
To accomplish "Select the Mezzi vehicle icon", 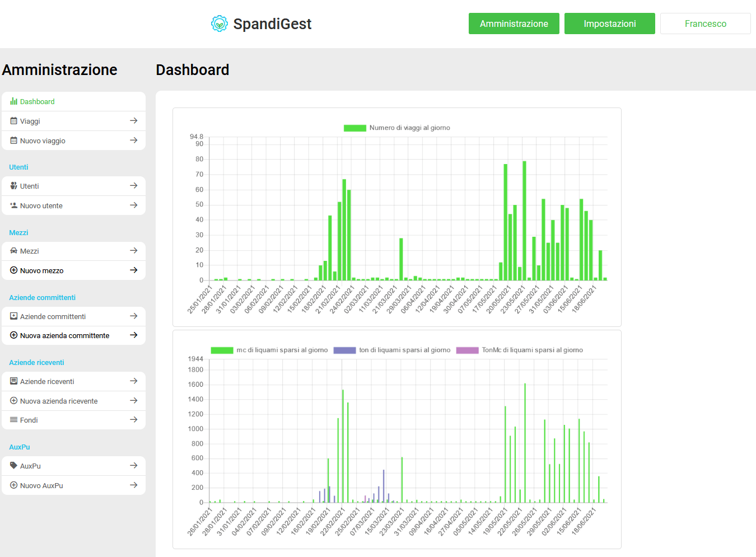I will (x=12, y=250).
